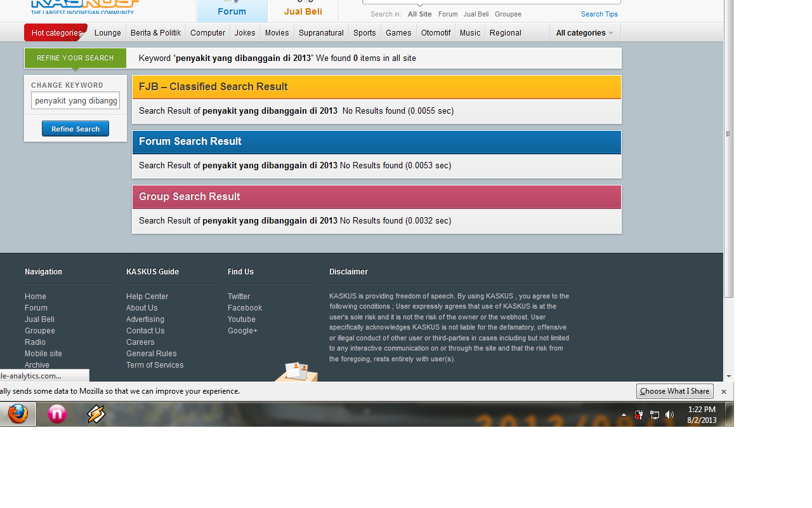
Task: Open the footer Groupee link
Action: (40, 331)
